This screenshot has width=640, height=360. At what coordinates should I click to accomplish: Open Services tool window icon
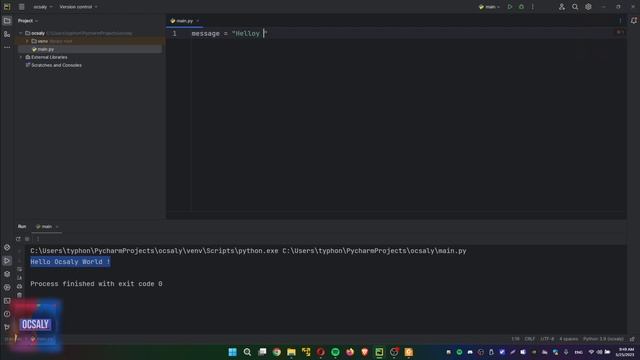[x=7, y=287]
